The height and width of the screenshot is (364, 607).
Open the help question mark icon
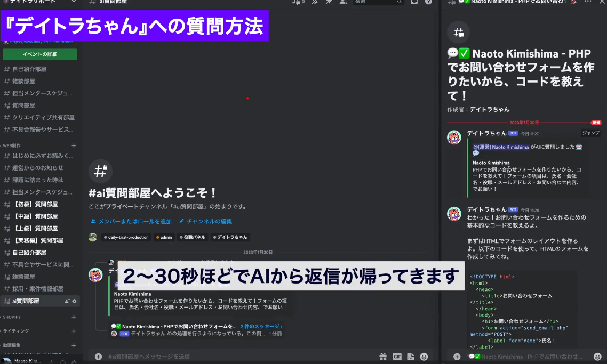(x=428, y=2)
